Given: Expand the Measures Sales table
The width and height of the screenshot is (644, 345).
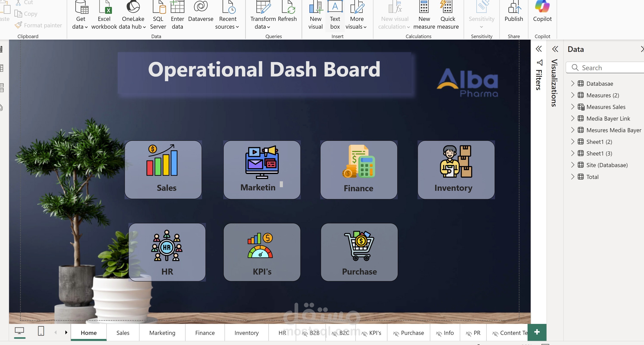Looking at the screenshot, I should coord(573,107).
